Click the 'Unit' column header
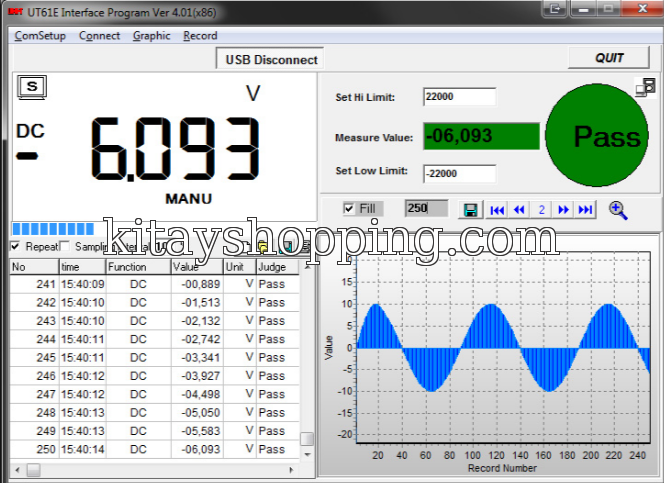 240,267
